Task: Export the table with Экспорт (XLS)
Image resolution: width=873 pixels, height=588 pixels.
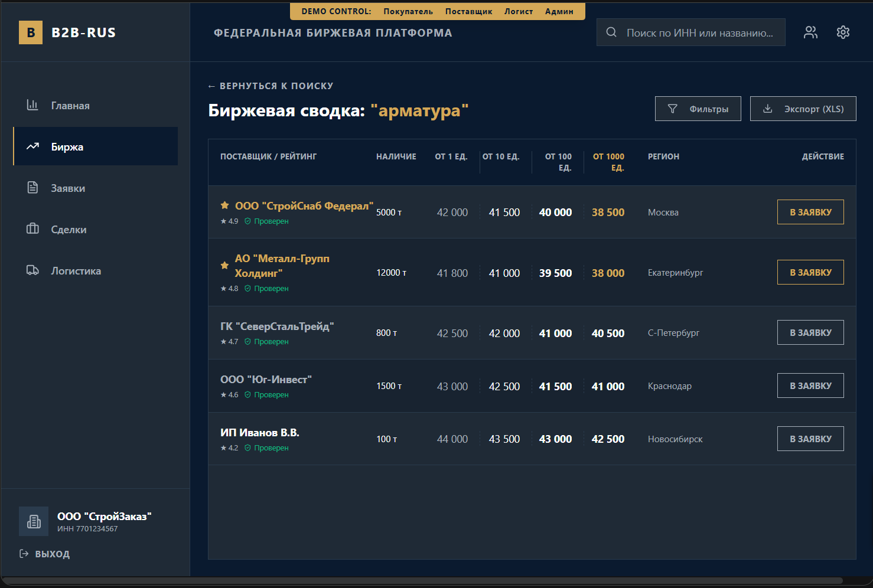Action: coord(803,109)
